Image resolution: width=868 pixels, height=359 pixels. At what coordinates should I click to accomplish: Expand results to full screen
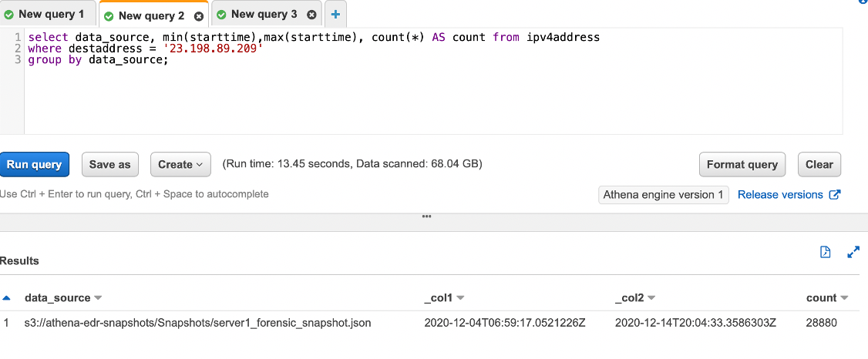click(x=853, y=252)
